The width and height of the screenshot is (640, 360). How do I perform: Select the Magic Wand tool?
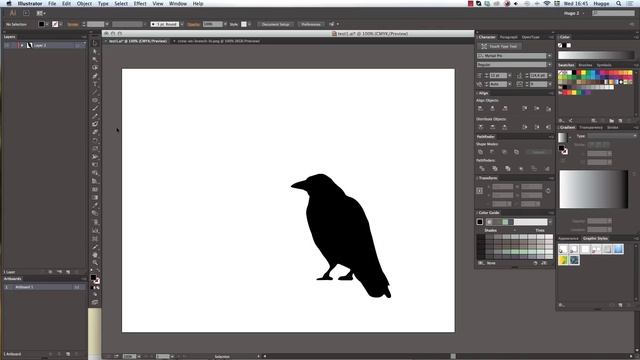pyautogui.click(x=95, y=60)
